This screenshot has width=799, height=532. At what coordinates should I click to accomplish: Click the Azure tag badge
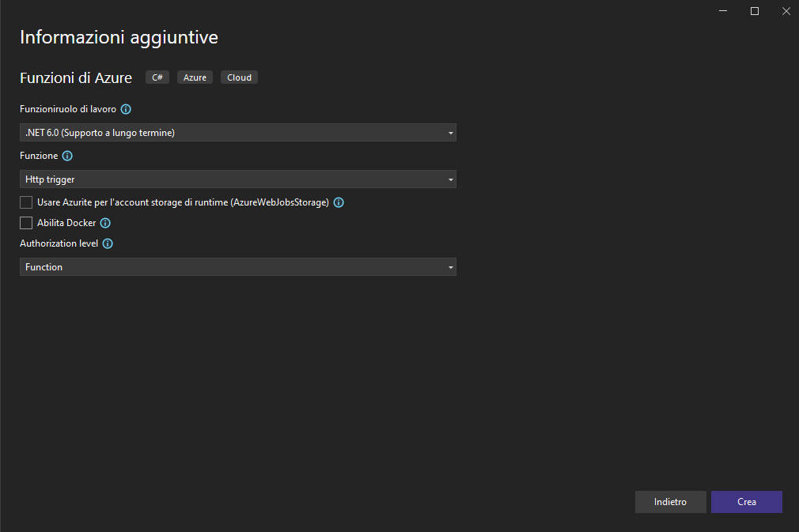click(x=195, y=77)
